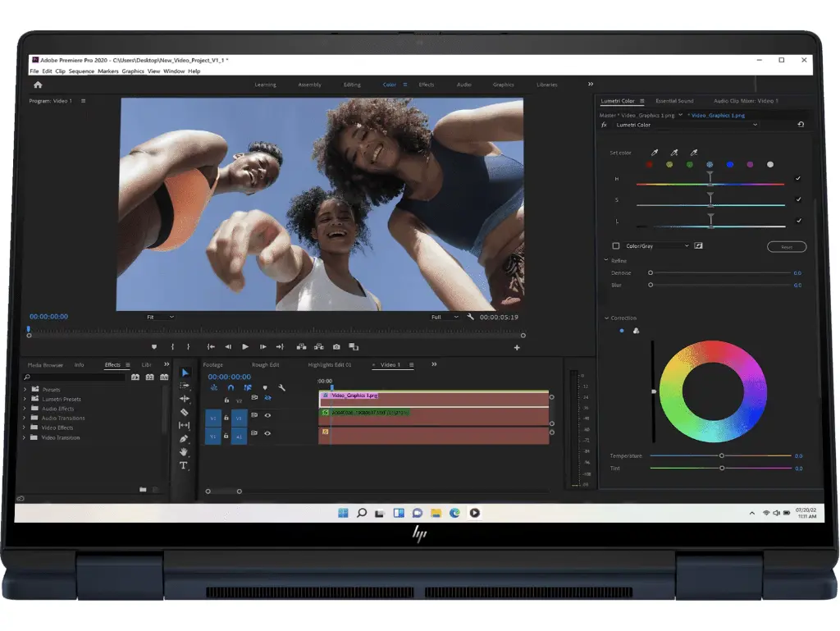The image size is (840, 631).
Task: Click the Extract button
Action: (319, 347)
